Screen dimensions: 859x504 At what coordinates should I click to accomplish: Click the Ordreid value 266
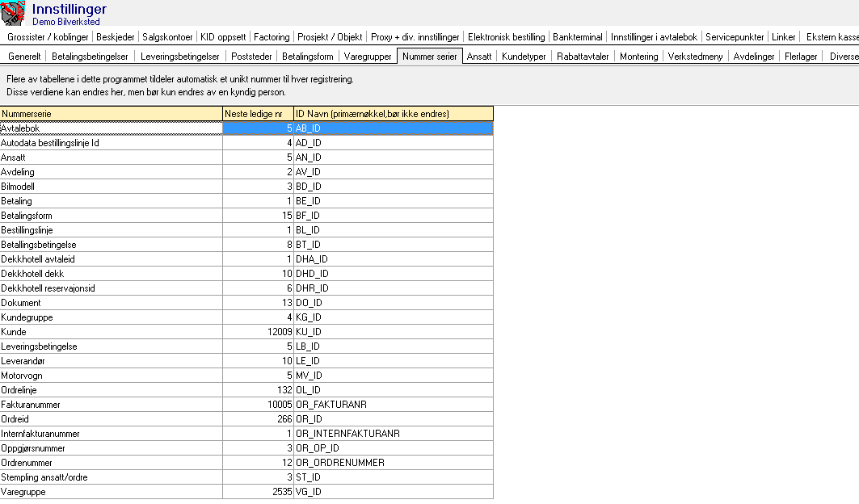click(258, 418)
